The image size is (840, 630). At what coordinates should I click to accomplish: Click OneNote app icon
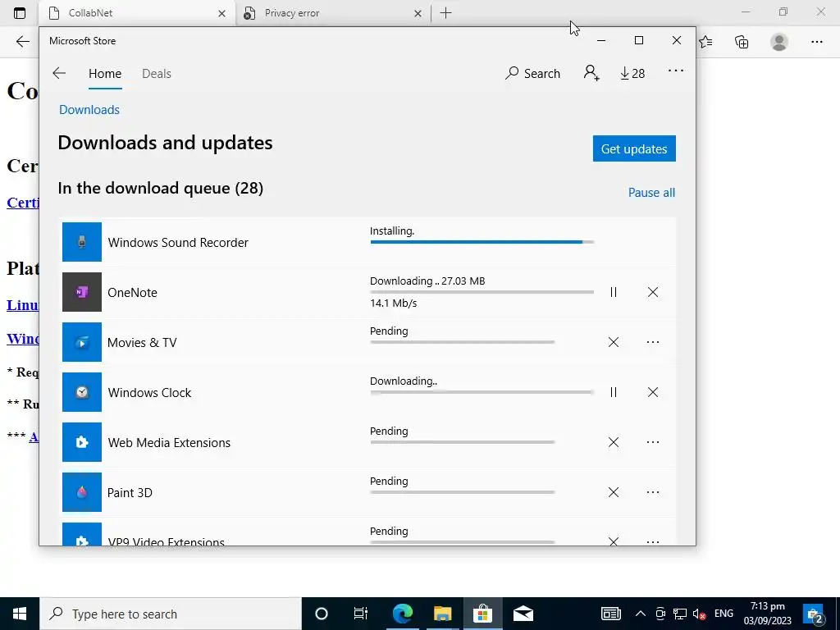(82, 292)
